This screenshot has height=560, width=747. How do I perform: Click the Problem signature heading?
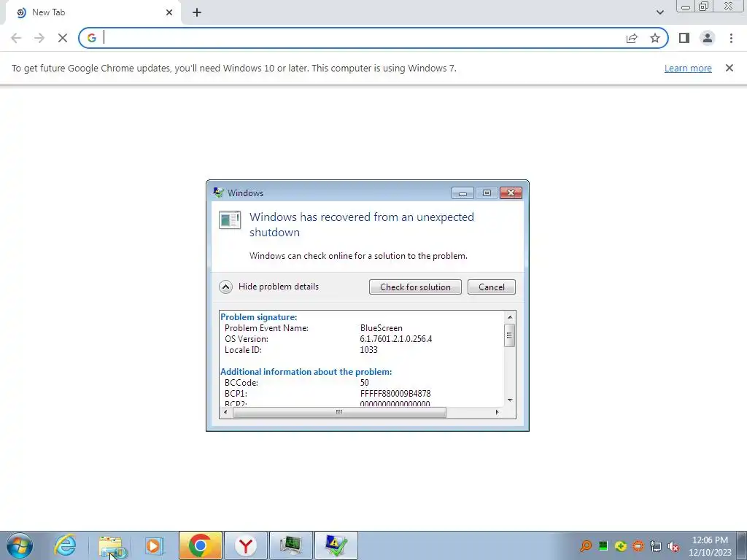pos(259,317)
